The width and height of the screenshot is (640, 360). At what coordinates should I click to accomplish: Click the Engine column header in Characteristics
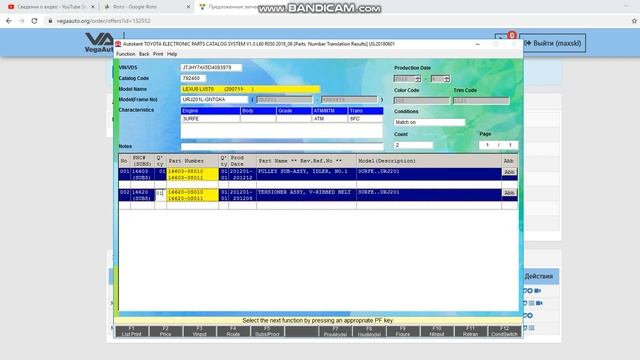tap(210, 111)
